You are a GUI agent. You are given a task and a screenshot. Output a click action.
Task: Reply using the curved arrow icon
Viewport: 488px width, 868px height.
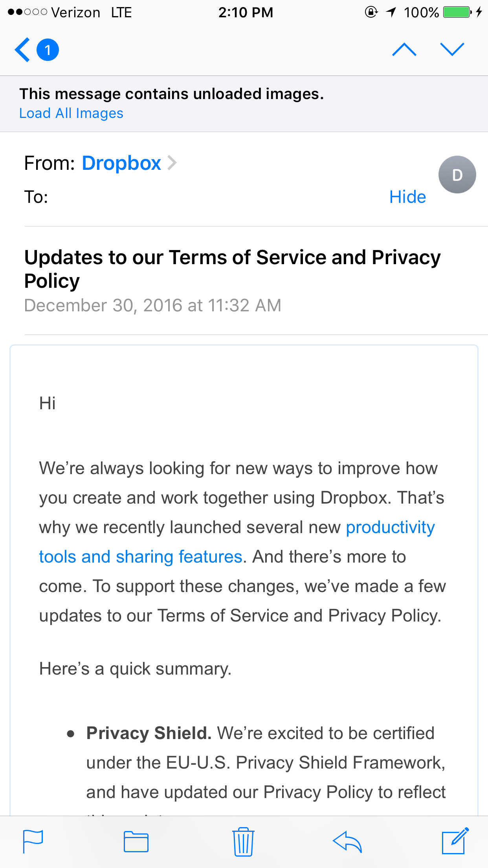point(347,842)
